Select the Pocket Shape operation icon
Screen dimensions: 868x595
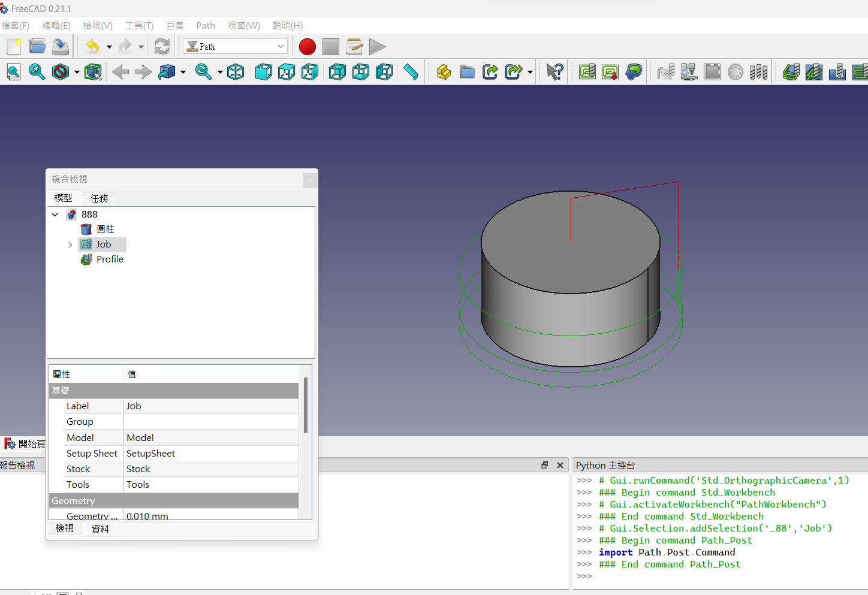point(814,72)
